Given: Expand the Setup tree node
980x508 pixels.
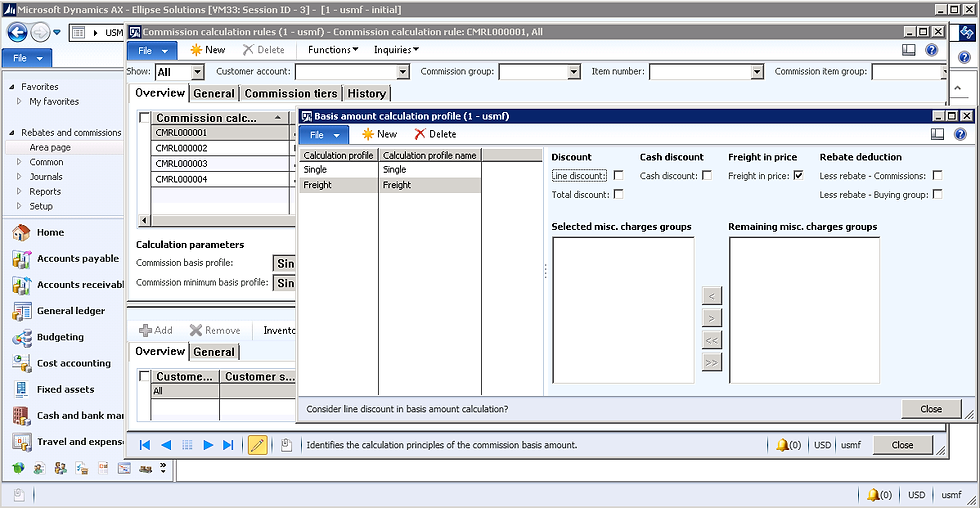Looking at the screenshot, I should [19, 206].
